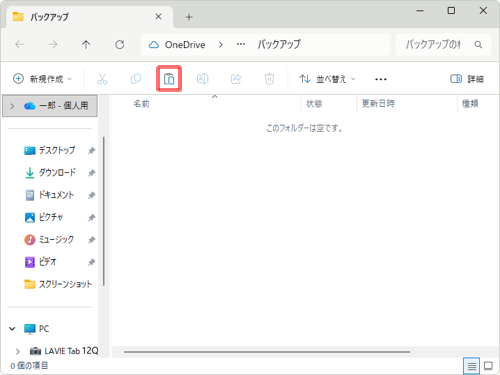Screen dimensions: 500x375
Task: Click the Cut scissors icon
Action: point(102,79)
